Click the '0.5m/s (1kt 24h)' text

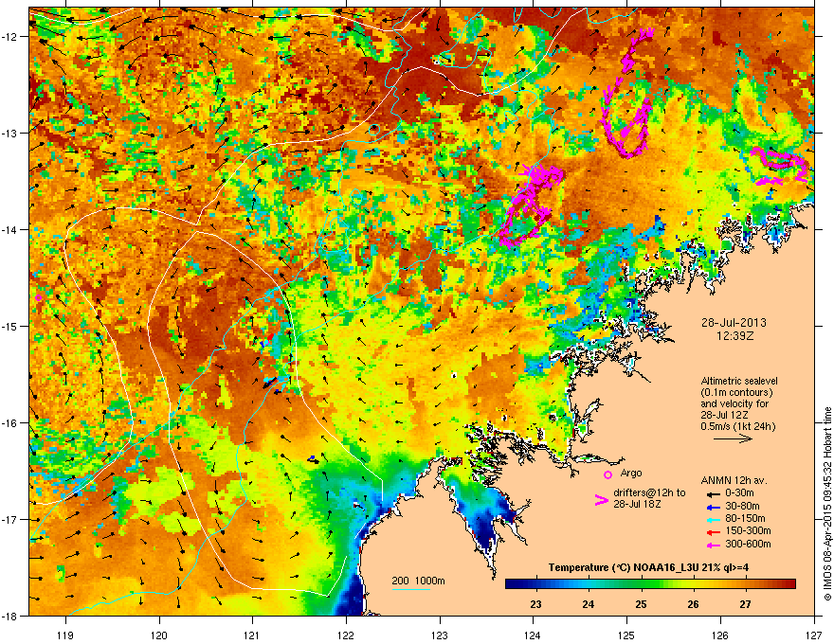737,426
